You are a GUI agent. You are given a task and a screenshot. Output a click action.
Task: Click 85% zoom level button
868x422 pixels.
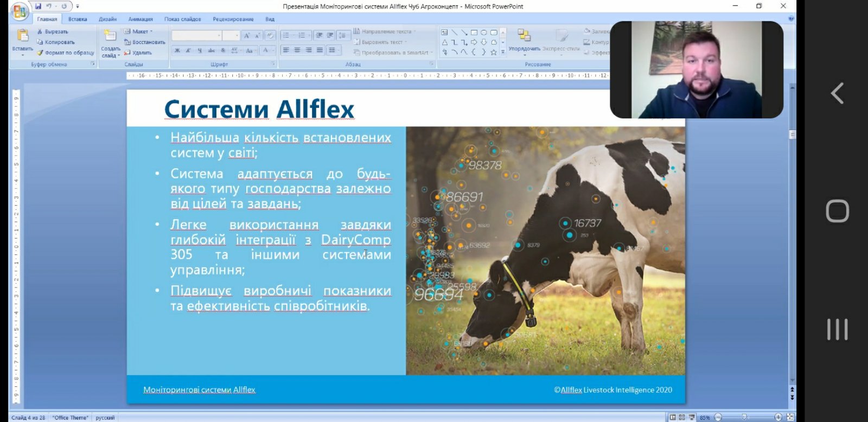tap(705, 418)
